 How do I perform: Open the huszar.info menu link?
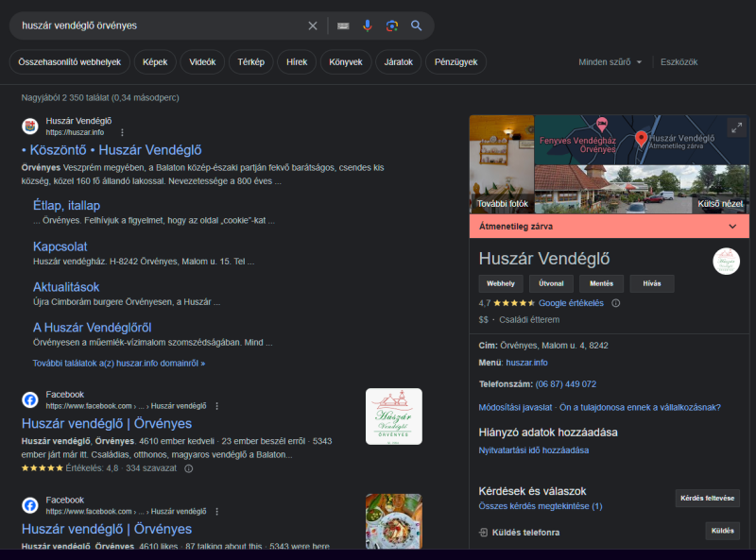tap(526, 363)
